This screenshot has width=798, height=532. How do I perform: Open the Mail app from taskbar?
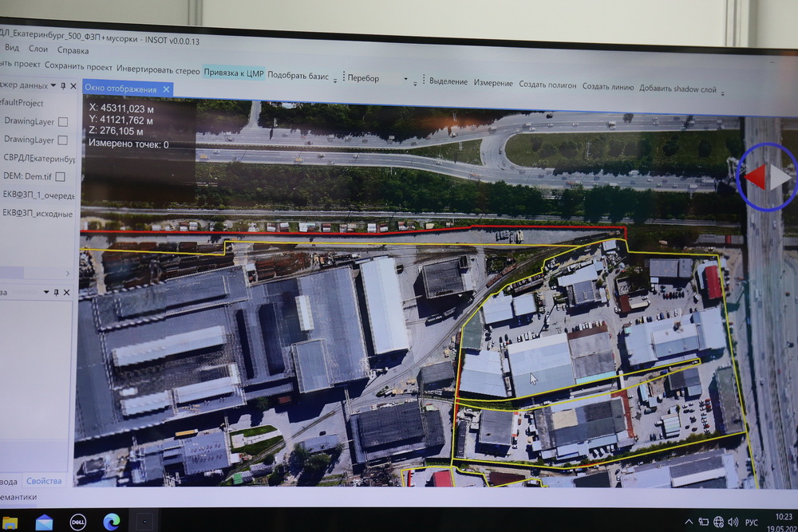pyautogui.click(x=44, y=523)
